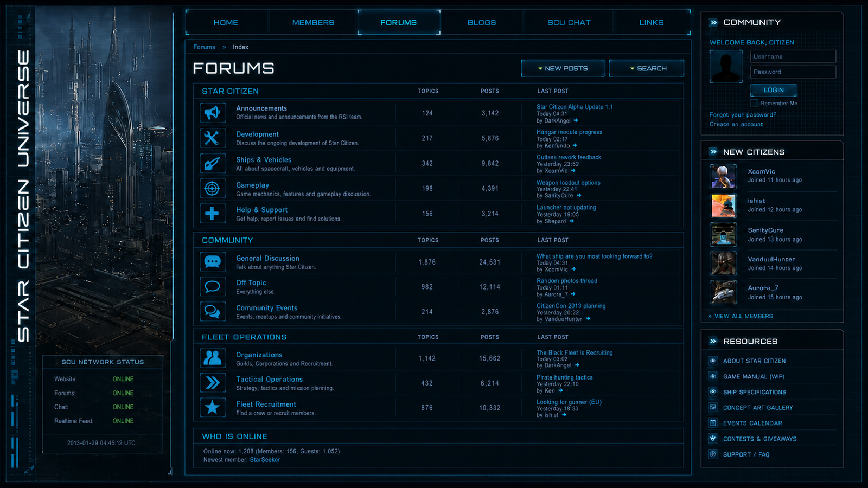Open the Fleet Recruitment forum title
Screen dimensions: 868x488
pos(266,404)
